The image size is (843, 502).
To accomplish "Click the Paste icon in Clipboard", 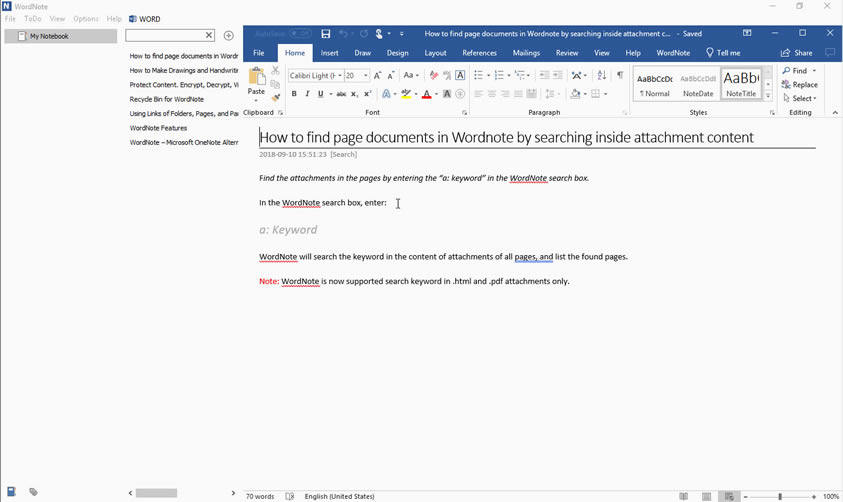I will point(257,77).
